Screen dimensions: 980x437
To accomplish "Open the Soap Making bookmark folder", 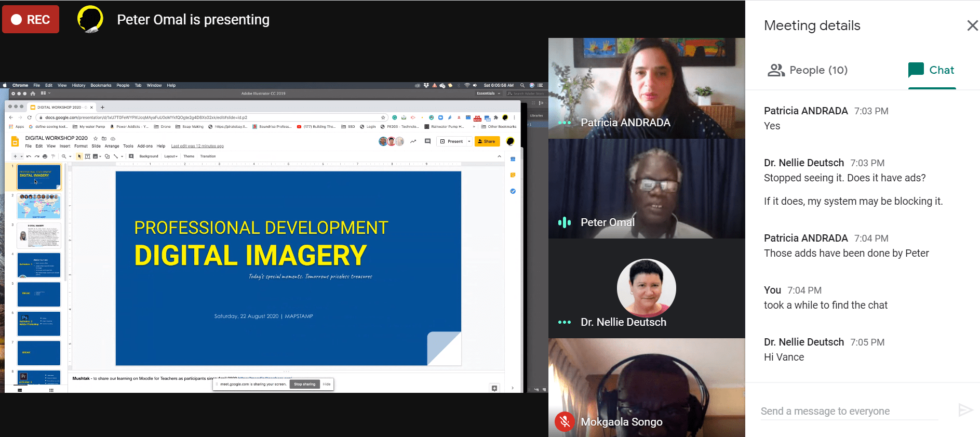I will (190, 126).
